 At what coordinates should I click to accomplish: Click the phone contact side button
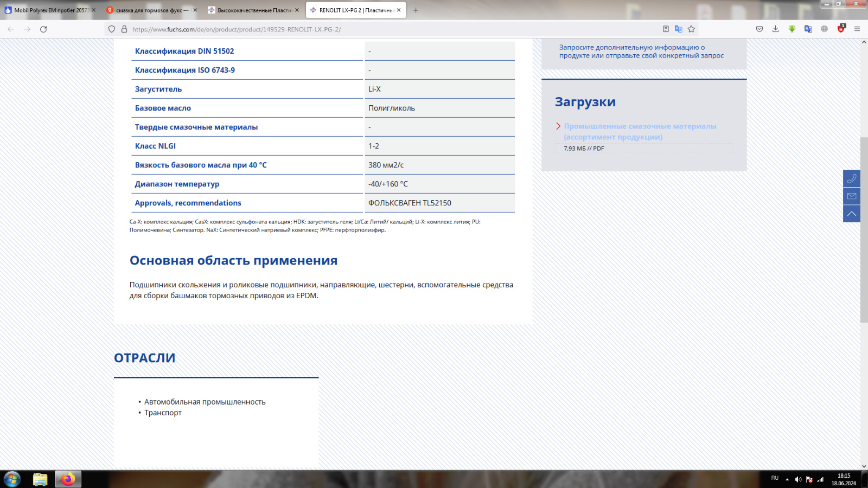tap(852, 178)
